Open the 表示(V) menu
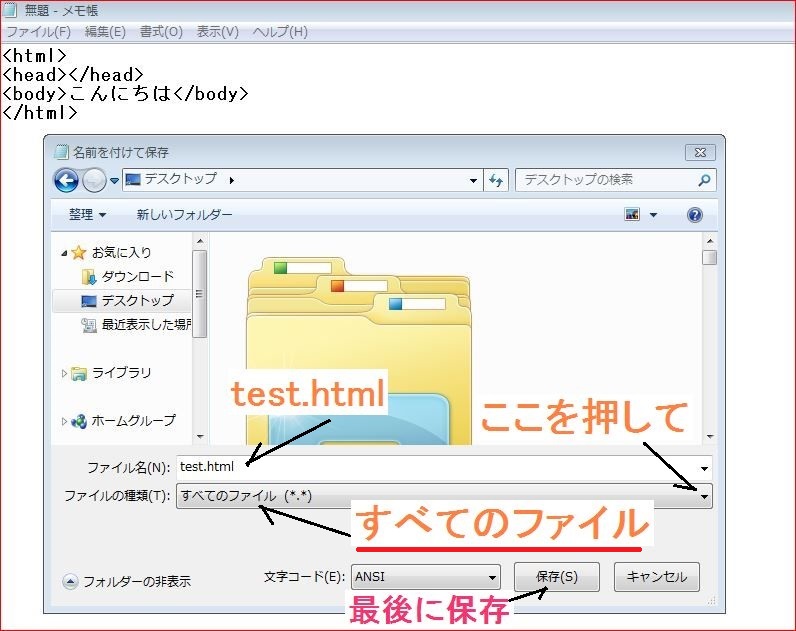Image resolution: width=796 pixels, height=631 pixels. (x=217, y=32)
